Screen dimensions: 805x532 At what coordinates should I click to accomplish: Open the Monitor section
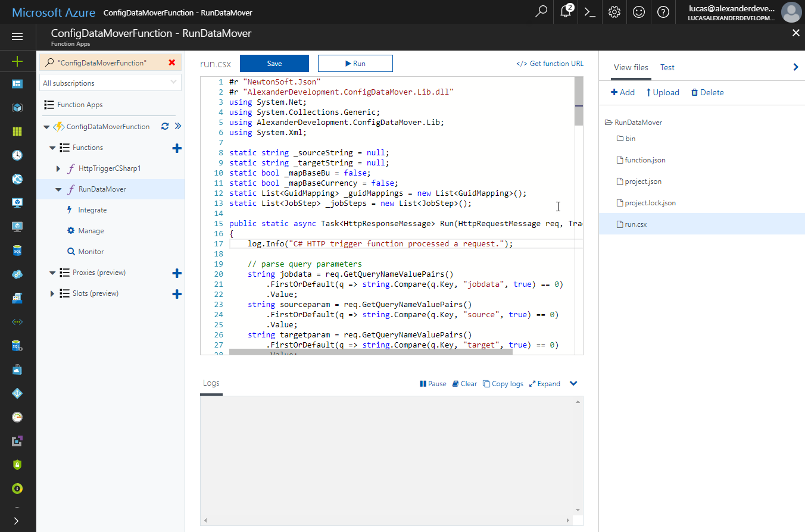coord(91,252)
